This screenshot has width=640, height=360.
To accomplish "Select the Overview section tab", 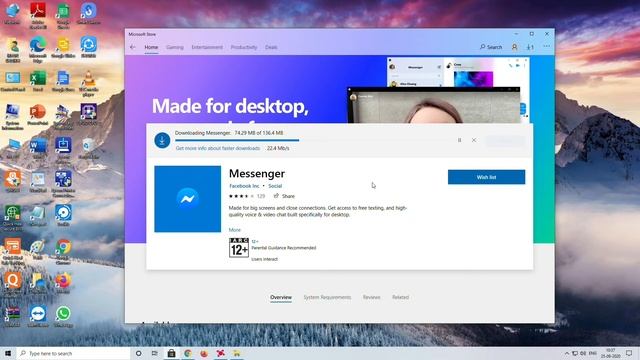I will [x=281, y=297].
